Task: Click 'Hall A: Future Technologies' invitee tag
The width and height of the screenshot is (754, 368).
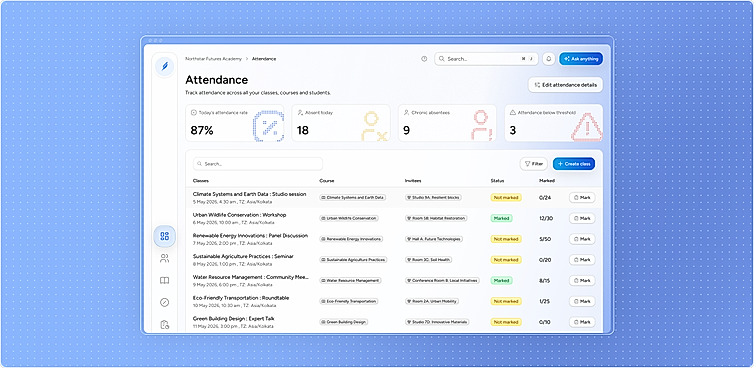Action: tap(434, 239)
